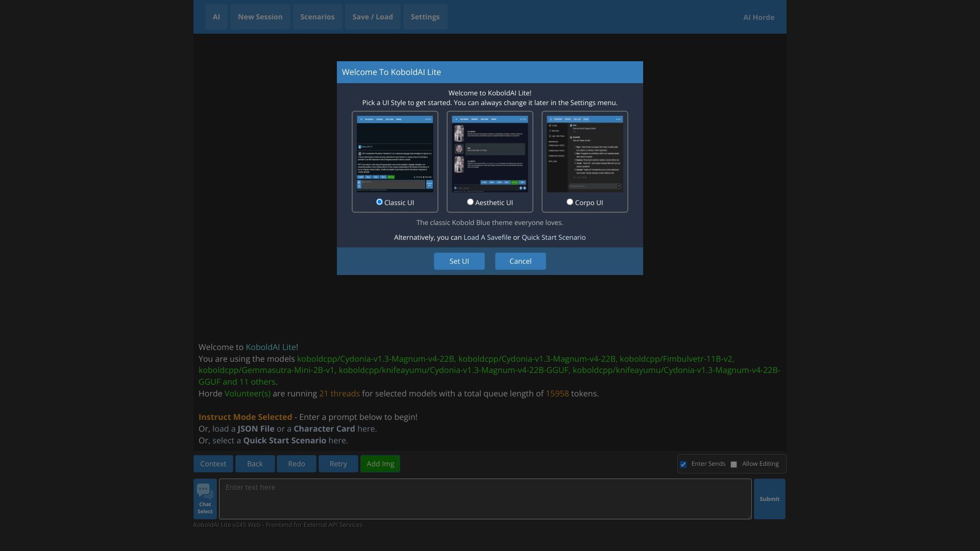Click the 15958 queue tokens value
The image size is (980, 551).
pos(557,394)
